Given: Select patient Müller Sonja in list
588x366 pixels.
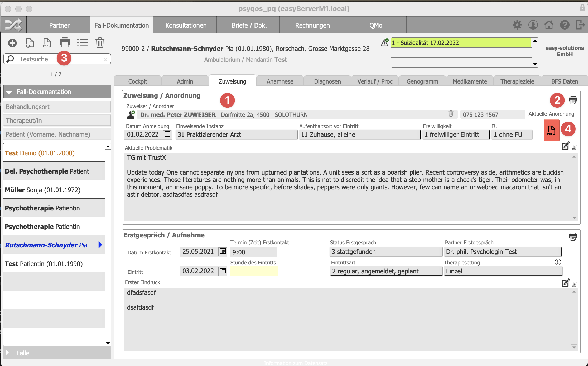Looking at the screenshot, I should pyautogui.click(x=54, y=190).
